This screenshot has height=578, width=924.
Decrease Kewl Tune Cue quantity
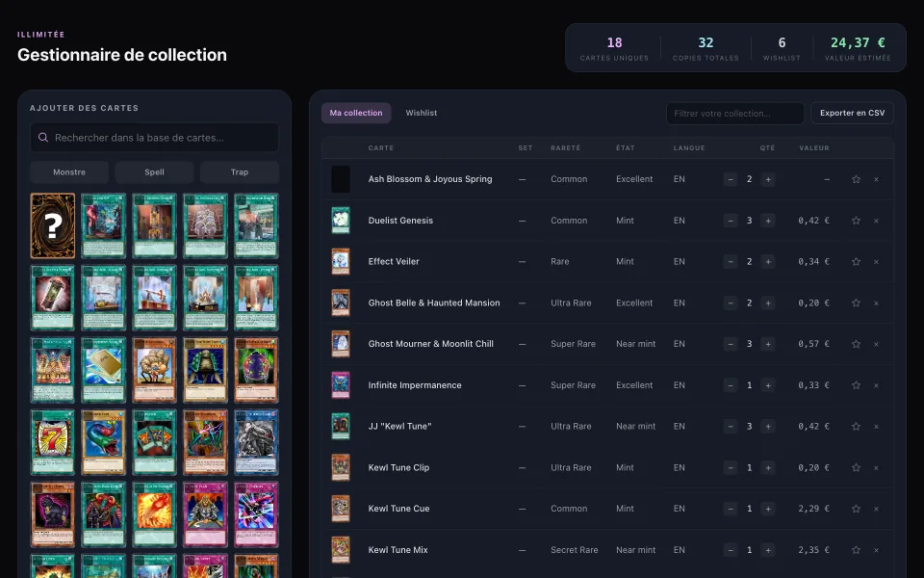pos(731,509)
